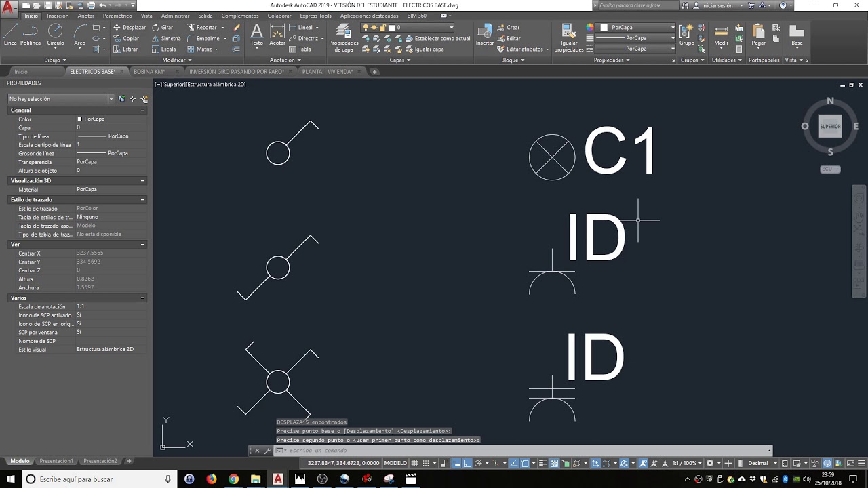Click the color wheel icon in Propiedades panel
The image size is (868, 488).
click(x=590, y=28)
